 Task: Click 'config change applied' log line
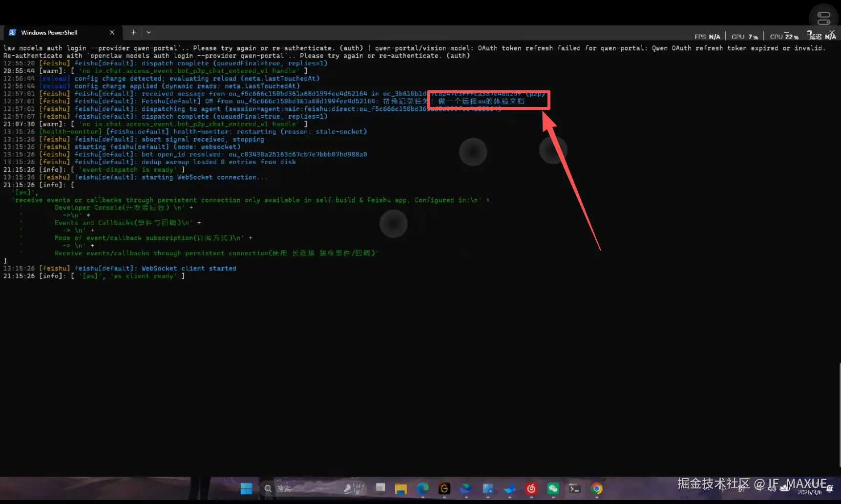click(151, 86)
